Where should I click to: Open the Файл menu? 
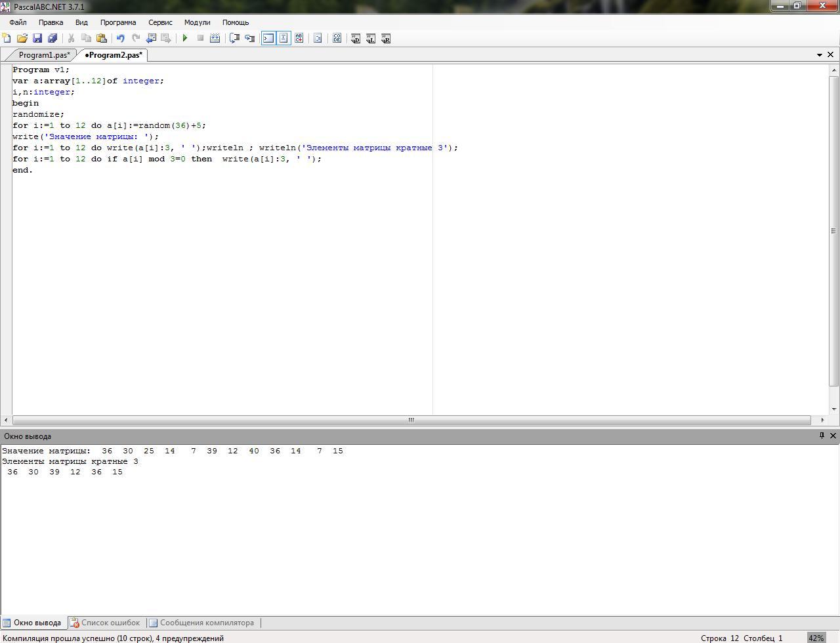(18, 22)
